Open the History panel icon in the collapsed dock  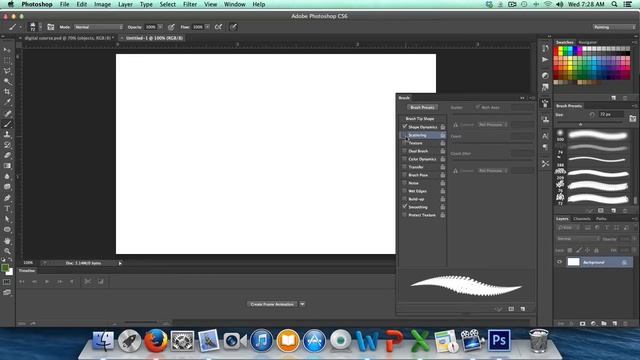[x=545, y=48]
